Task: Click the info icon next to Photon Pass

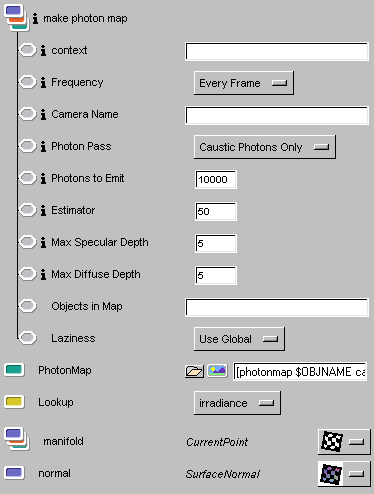Action: (x=43, y=146)
